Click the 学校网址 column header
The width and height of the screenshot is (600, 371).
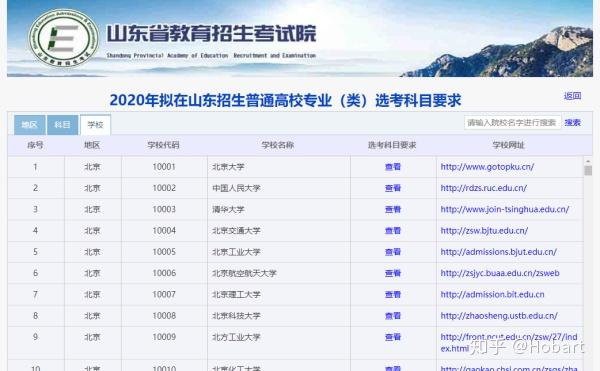point(509,145)
